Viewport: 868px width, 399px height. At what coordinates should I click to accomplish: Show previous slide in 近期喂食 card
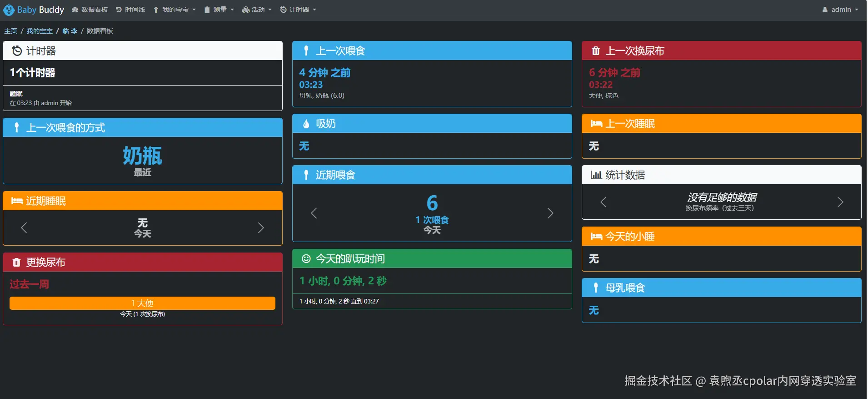pos(314,213)
